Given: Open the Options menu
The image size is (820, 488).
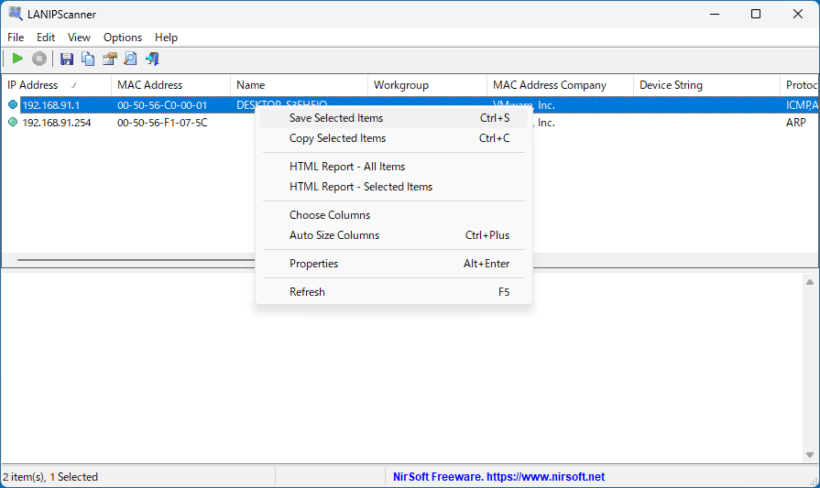Looking at the screenshot, I should [122, 38].
